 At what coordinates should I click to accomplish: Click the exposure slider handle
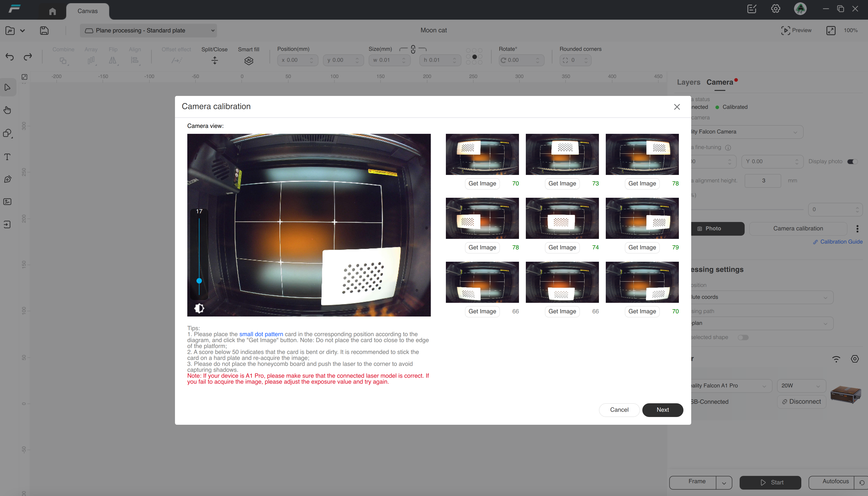click(199, 281)
